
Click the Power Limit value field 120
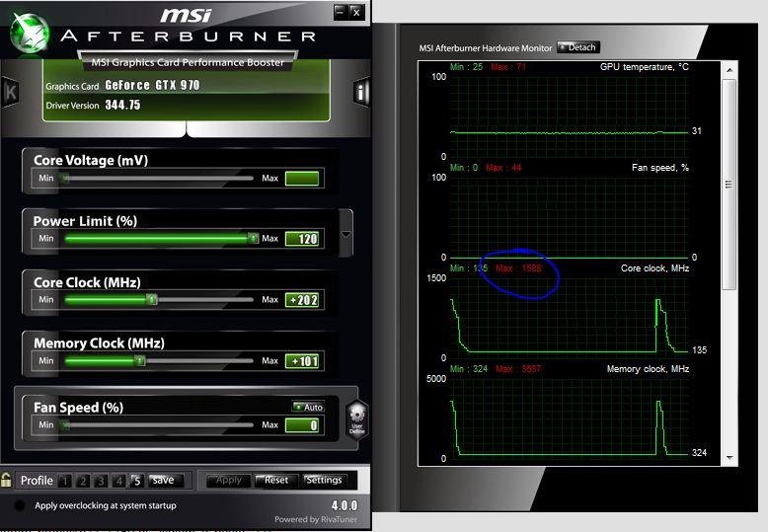(x=302, y=239)
